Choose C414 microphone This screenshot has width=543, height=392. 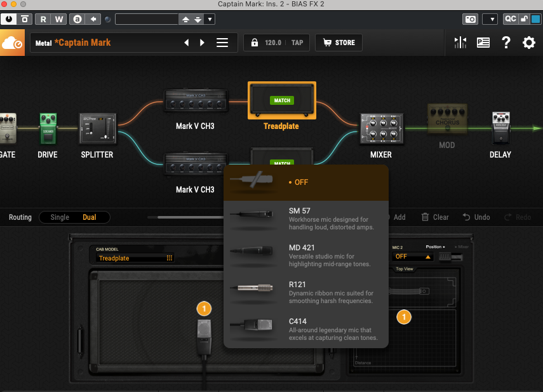point(305,329)
